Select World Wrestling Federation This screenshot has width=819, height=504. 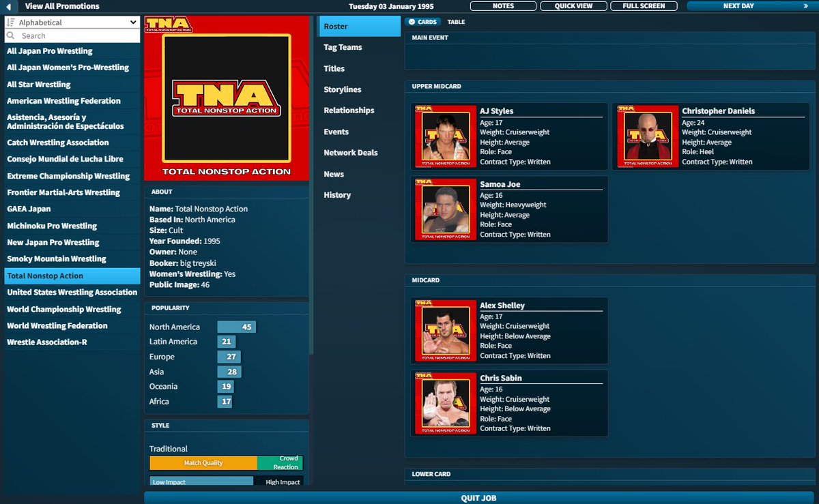(72, 325)
